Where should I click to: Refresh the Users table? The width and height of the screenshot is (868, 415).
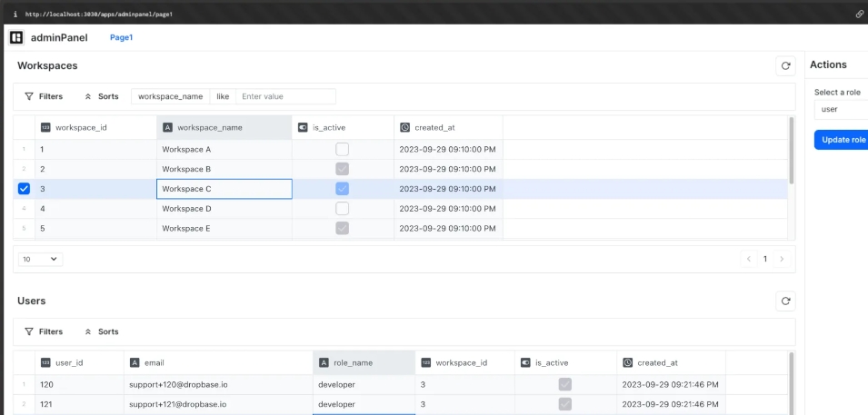coord(785,301)
